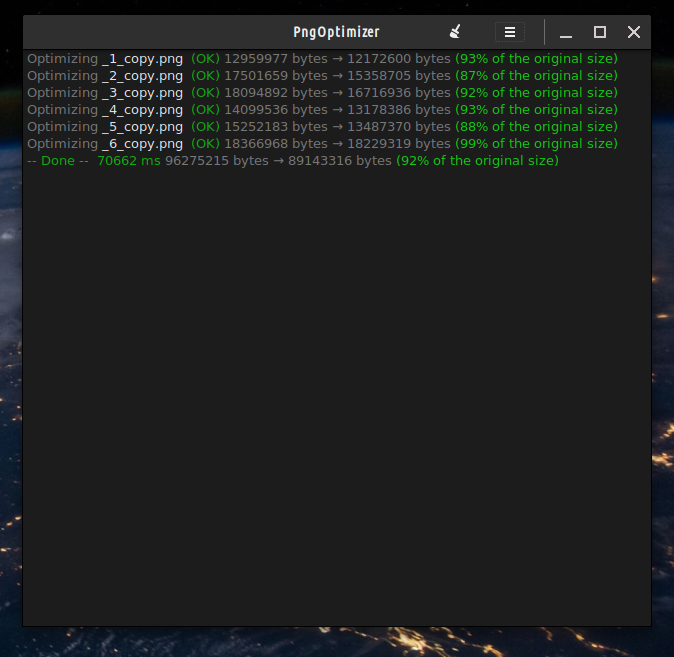Click the 12959977 bytes original size
674x657 pixels.
(x=276, y=59)
